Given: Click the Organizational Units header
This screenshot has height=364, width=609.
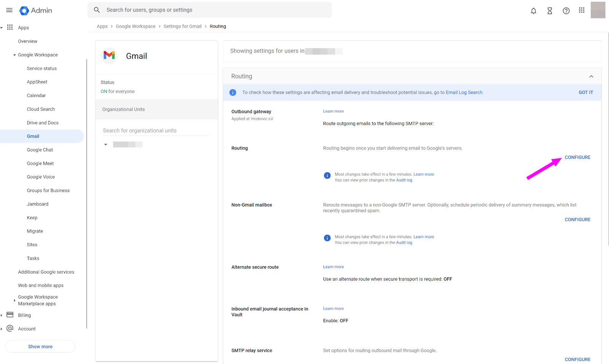Looking at the screenshot, I should click(x=156, y=109).
